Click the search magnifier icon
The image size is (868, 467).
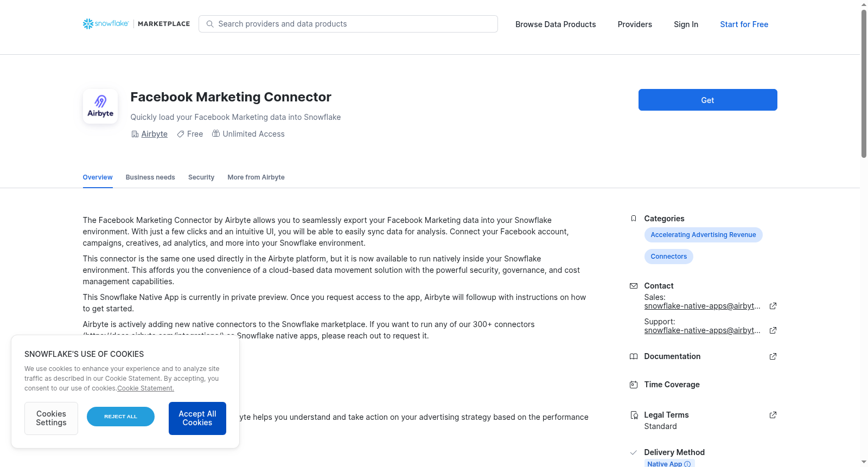coord(210,24)
